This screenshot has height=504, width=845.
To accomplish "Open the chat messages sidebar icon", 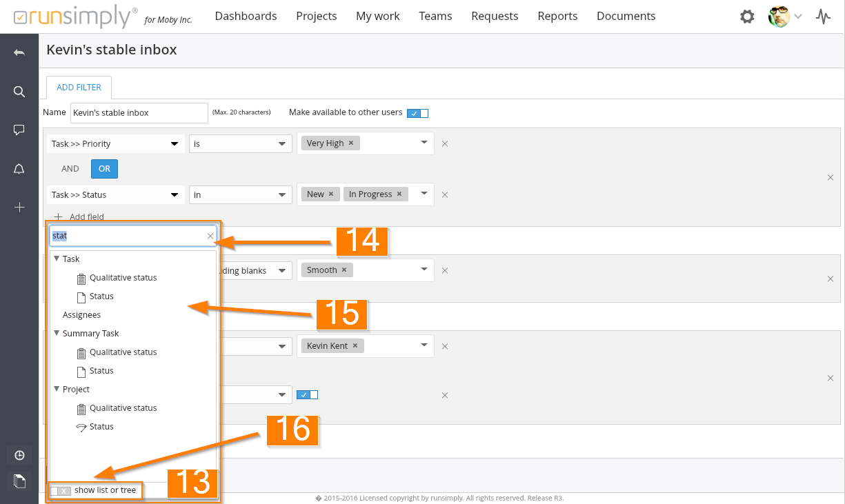I will click(19, 130).
